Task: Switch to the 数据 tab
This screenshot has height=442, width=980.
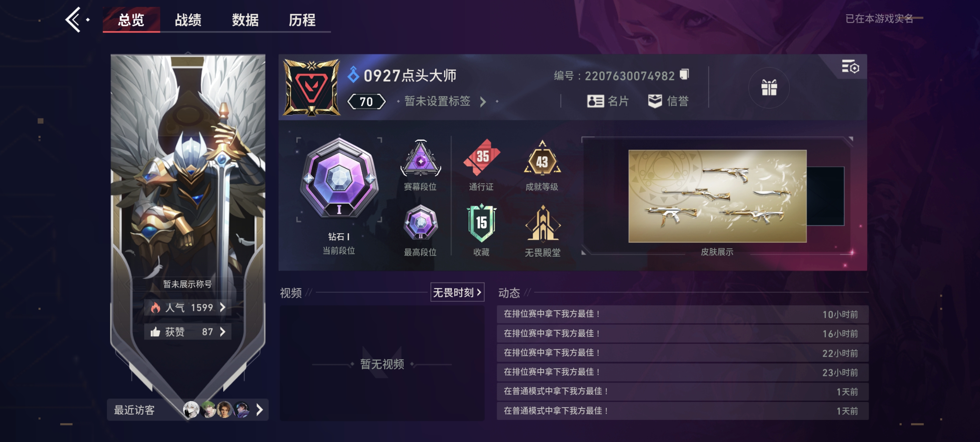Action: tap(245, 20)
